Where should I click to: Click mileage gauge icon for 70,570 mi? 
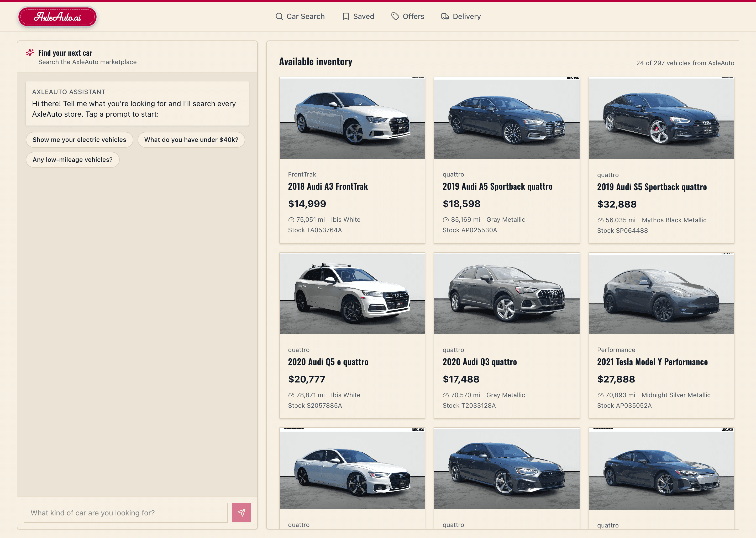click(446, 395)
